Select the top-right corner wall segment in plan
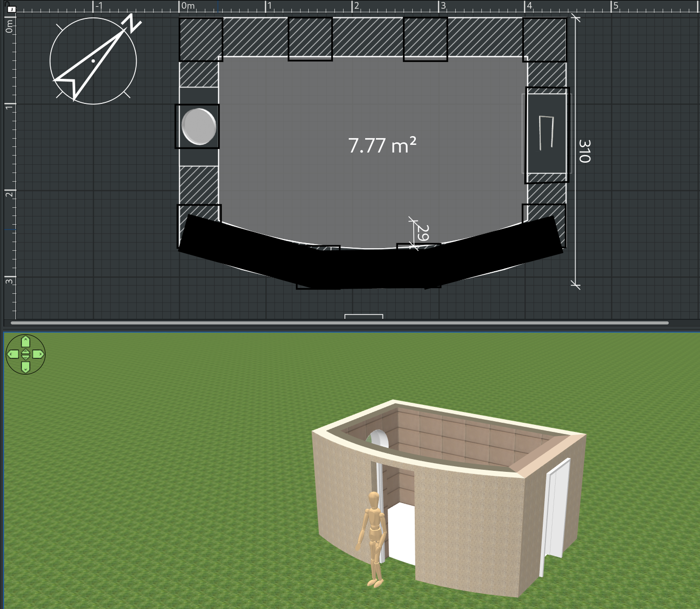 (x=545, y=39)
